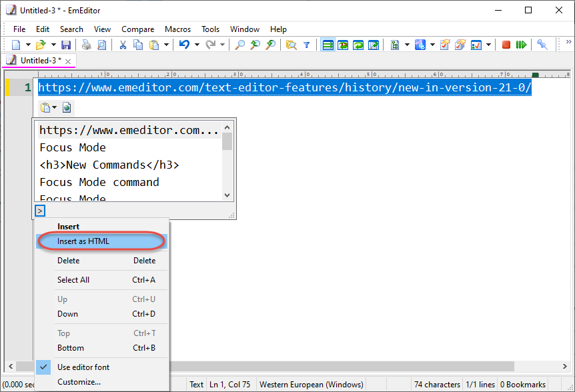
Task: Switch to the Untitled-3 document tab
Action: [39, 61]
